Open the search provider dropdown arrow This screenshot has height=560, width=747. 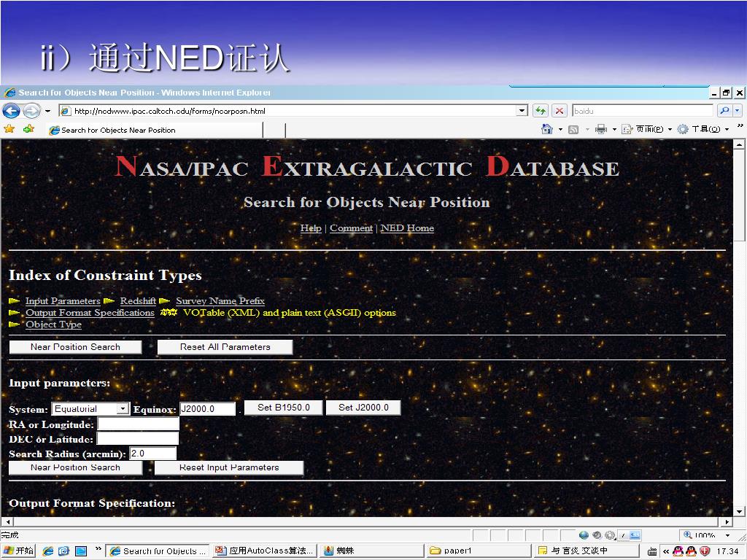pos(738,111)
